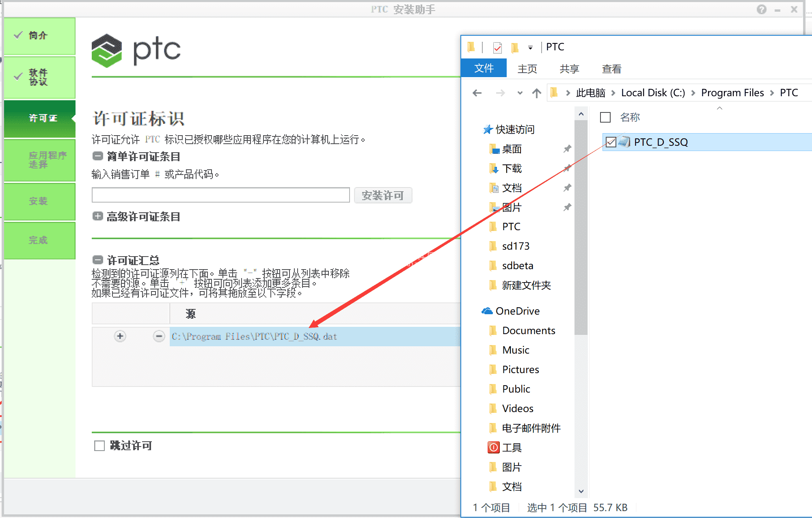Image resolution: width=812 pixels, height=518 pixels.
Task: Expand the 高级许可证条目 section
Action: tap(97, 216)
